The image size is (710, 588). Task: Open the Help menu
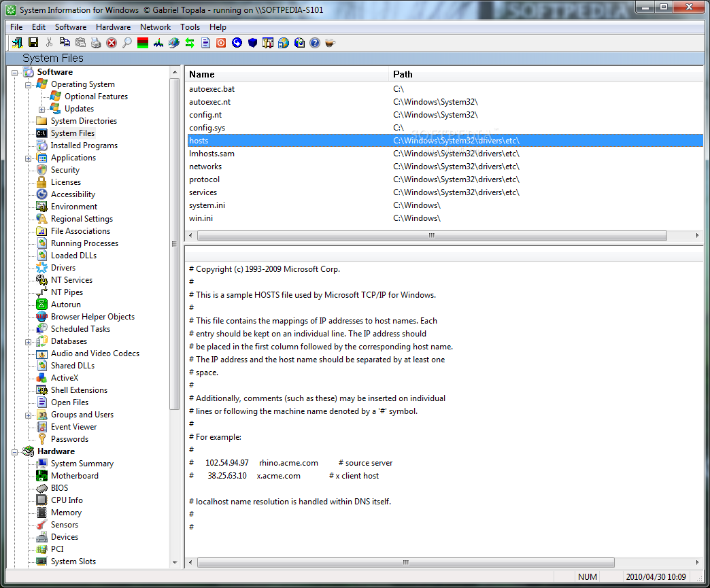[x=218, y=27]
